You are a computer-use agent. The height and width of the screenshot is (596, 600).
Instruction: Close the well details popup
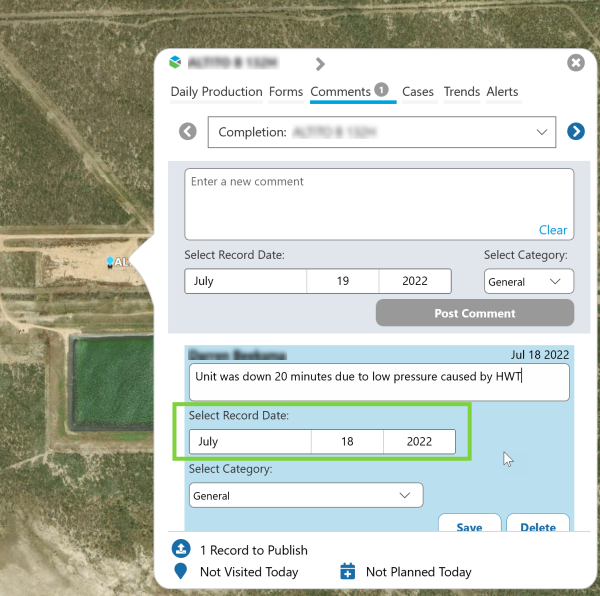click(576, 63)
